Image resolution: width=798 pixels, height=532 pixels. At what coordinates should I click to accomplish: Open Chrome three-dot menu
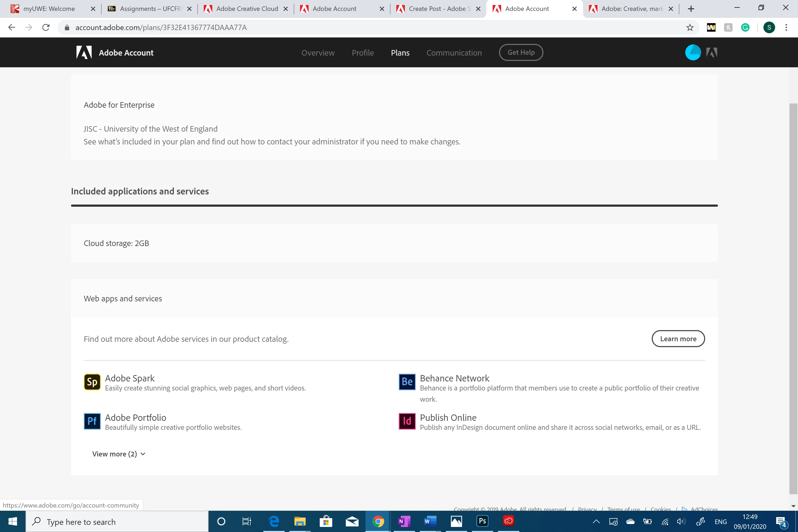tap(786, 27)
